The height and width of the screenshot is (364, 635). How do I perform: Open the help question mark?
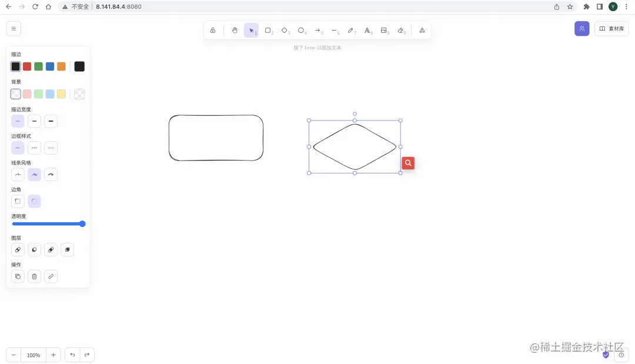tap(621, 355)
